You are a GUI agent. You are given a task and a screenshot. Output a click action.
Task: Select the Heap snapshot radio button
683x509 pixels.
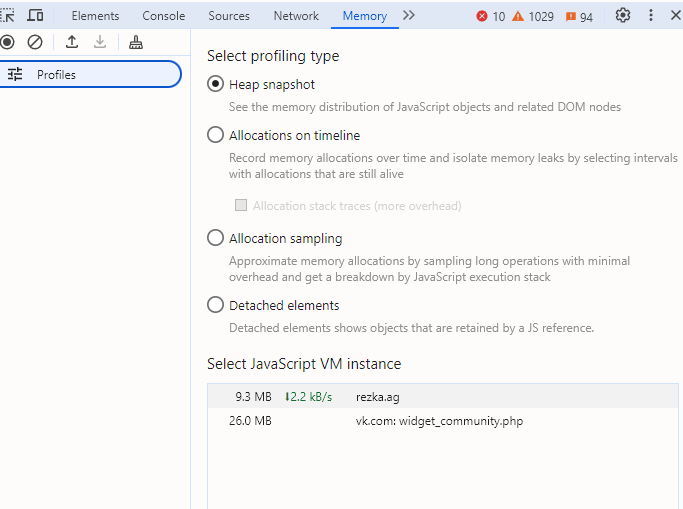[x=215, y=84]
